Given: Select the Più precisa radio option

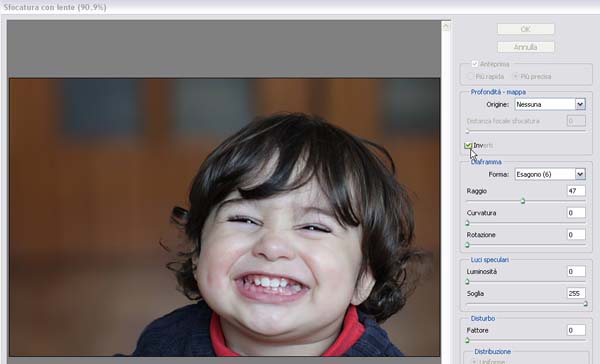Looking at the screenshot, I should [x=515, y=77].
